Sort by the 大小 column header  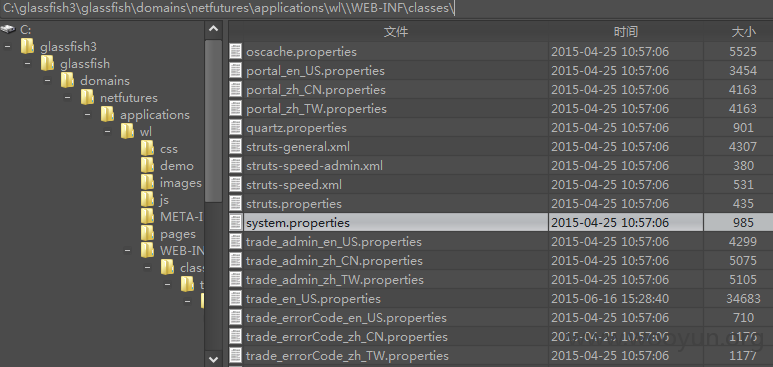(743, 32)
